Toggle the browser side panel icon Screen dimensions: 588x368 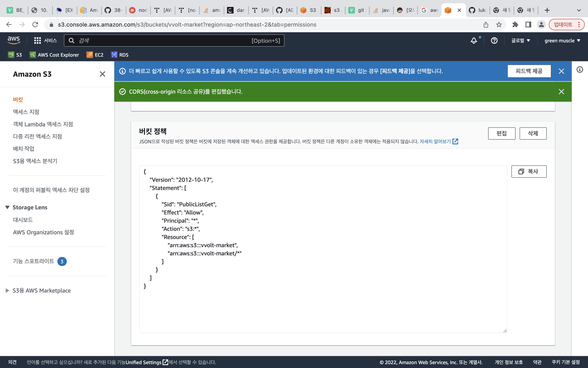[528, 25]
